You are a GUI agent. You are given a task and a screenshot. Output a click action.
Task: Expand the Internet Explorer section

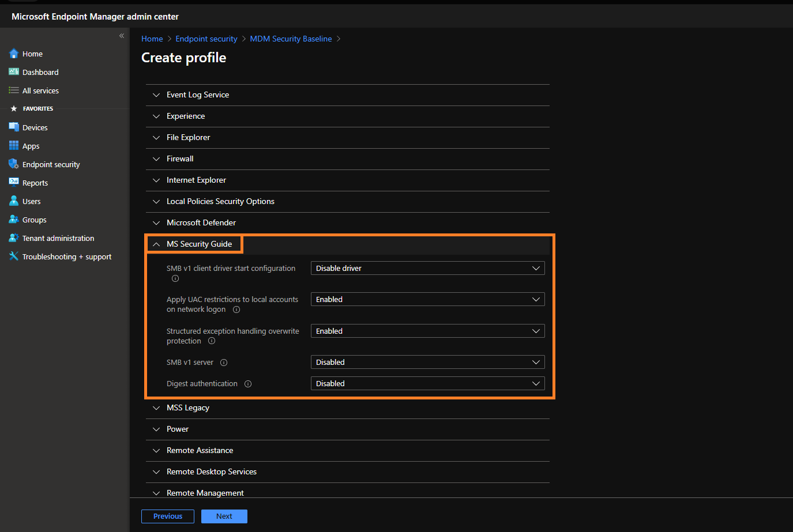tap(348, 180)
